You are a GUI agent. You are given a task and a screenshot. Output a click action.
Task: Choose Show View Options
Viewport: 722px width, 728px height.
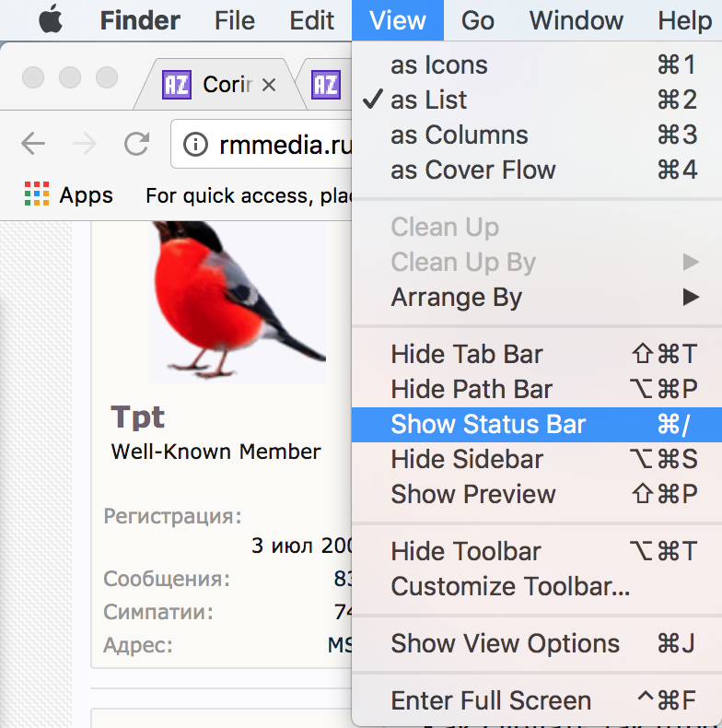pos(537,643)
